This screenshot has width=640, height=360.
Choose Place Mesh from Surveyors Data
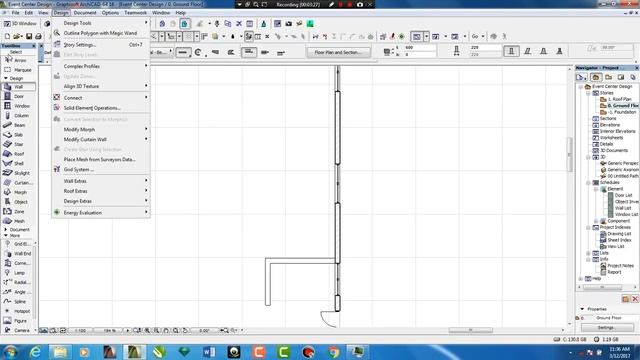click(x=101, y=160)
